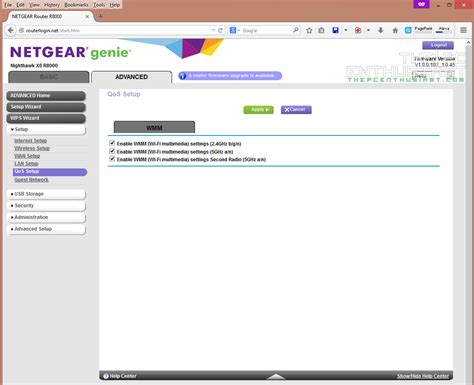This screenshot has width=474, height=385.
Task: Open LAN Setup link
Action: click(x=26, y=164)
